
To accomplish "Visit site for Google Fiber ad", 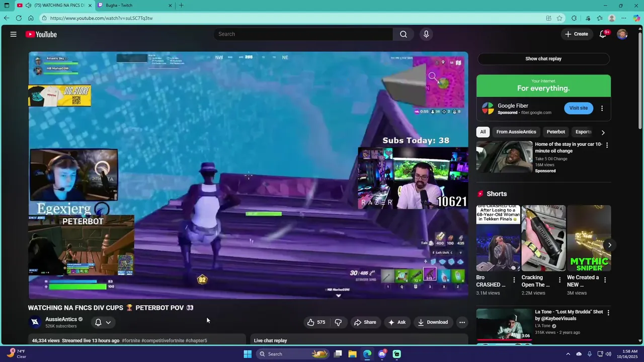I will click(x=578, y=108).
